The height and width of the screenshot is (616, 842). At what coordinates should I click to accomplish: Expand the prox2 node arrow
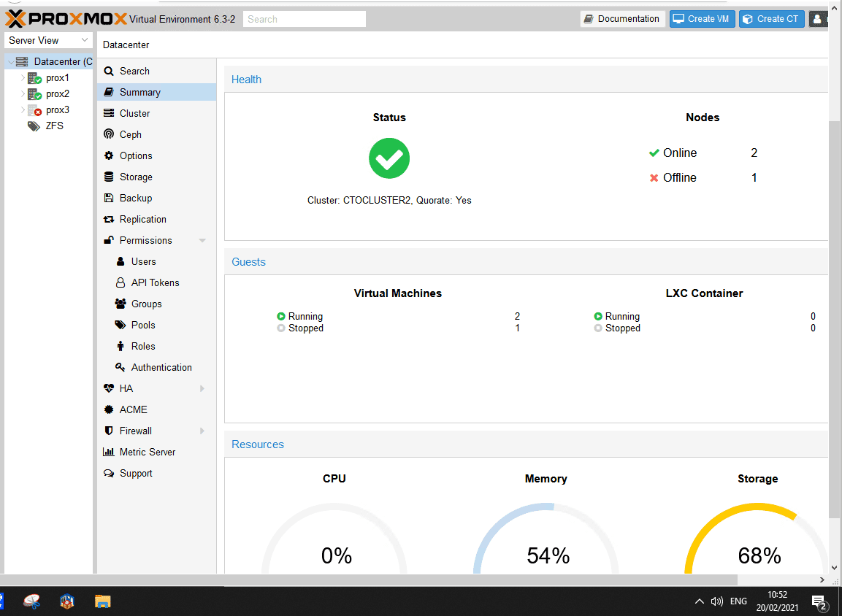(x=23, y=94)
